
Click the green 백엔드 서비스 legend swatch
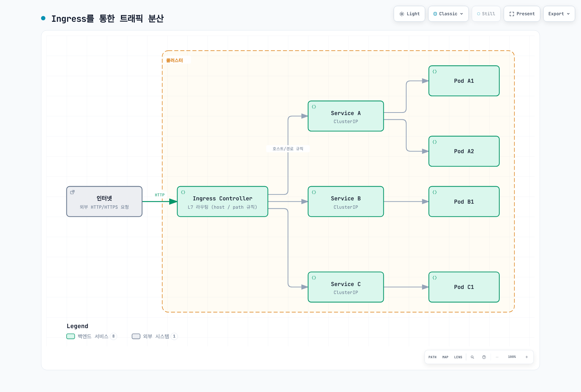70,336
